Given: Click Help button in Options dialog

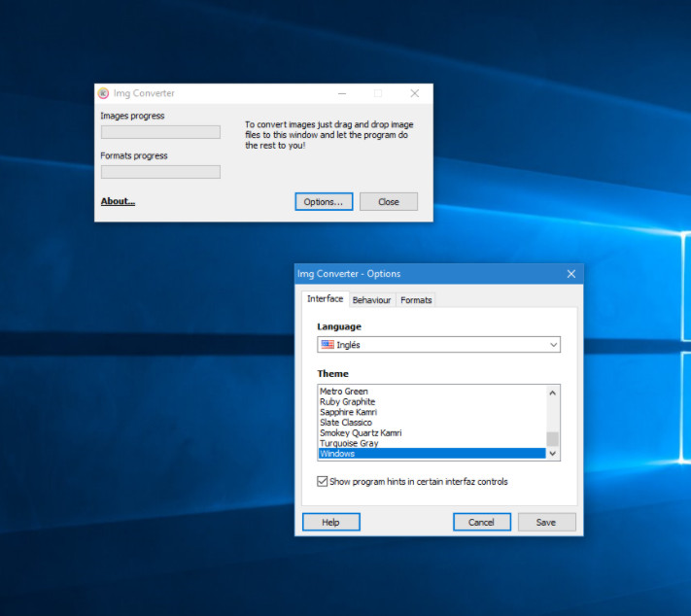Looking at the screenshot, I should [331, 522].
